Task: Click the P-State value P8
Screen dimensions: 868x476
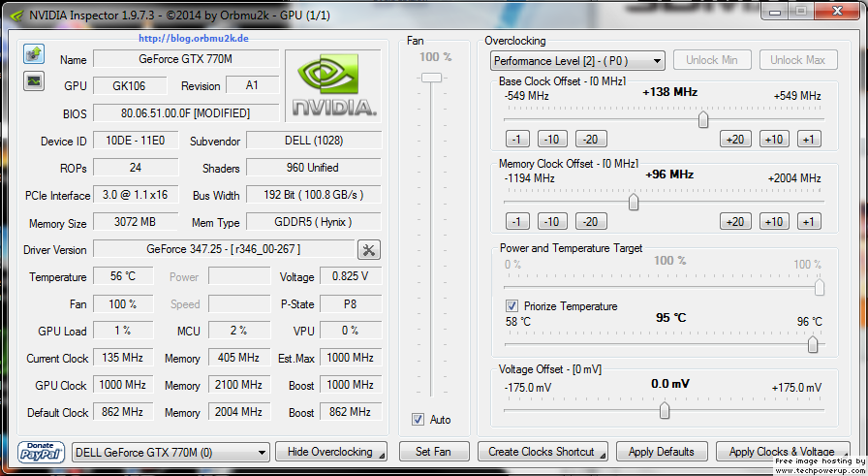Action: tap(351, 303)
